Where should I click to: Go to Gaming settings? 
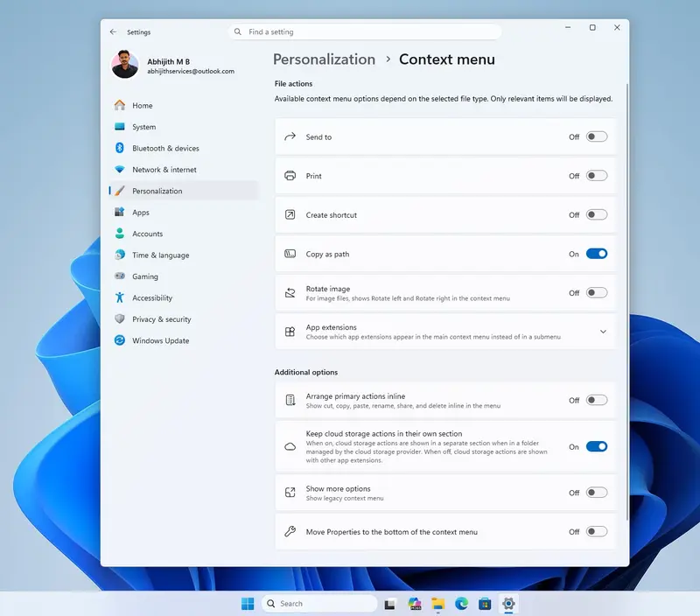tap(184, 276)
